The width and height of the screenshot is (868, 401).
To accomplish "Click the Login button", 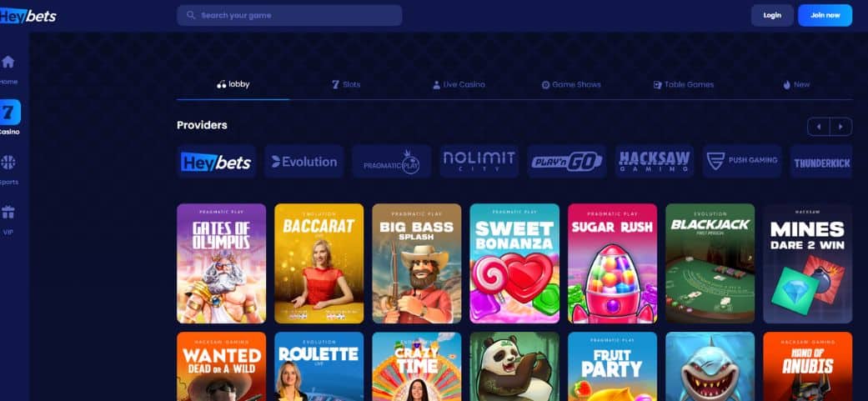I will [772, 16].
